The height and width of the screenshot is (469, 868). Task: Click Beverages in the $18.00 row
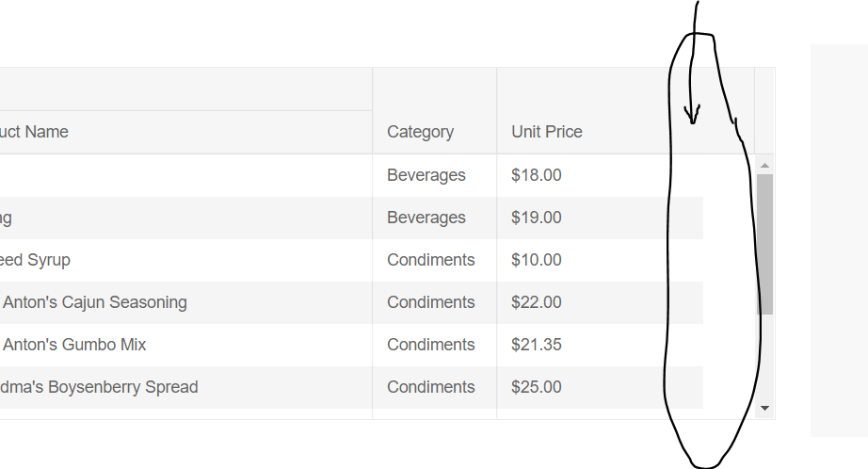pyautogui.click(x=426, y=175)
